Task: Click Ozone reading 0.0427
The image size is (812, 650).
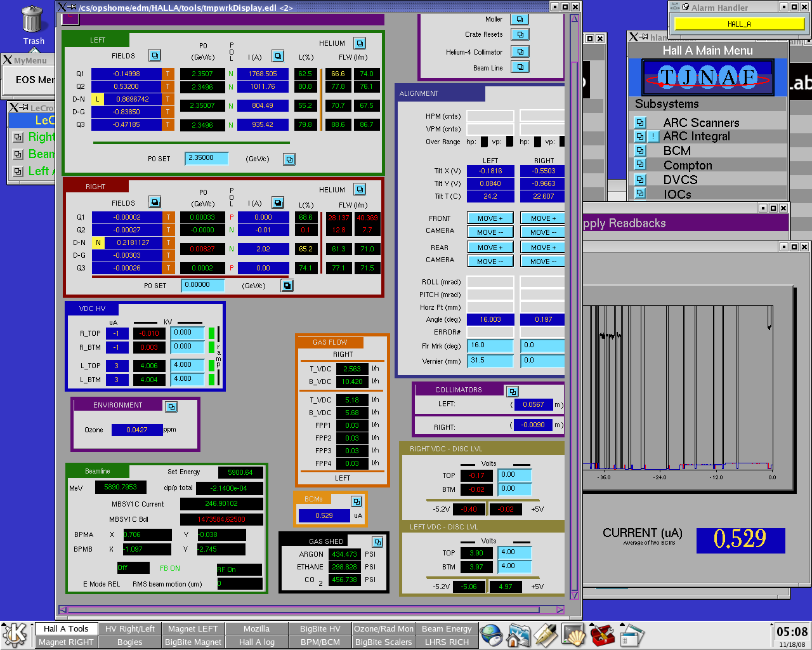Action: 137,430
